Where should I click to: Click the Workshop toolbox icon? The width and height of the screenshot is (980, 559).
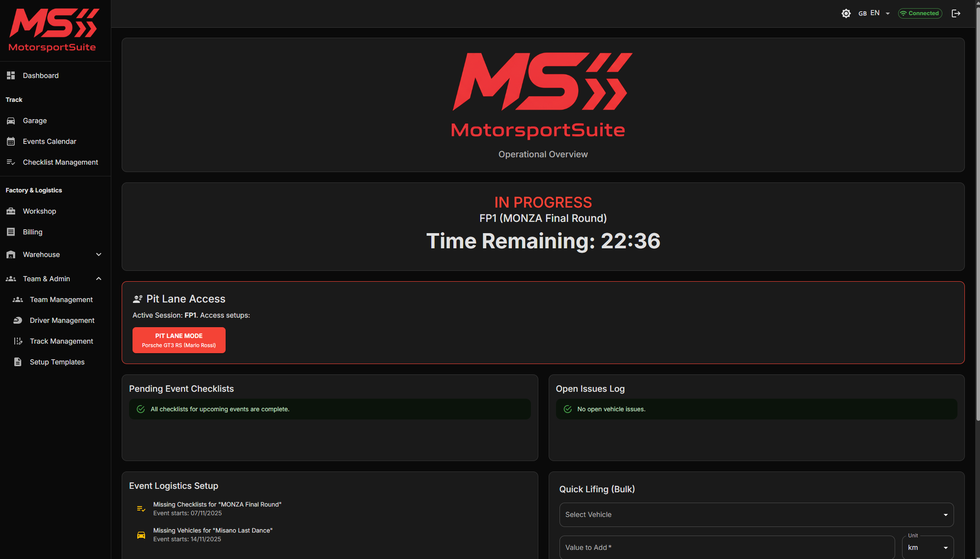tap(11, 211)
